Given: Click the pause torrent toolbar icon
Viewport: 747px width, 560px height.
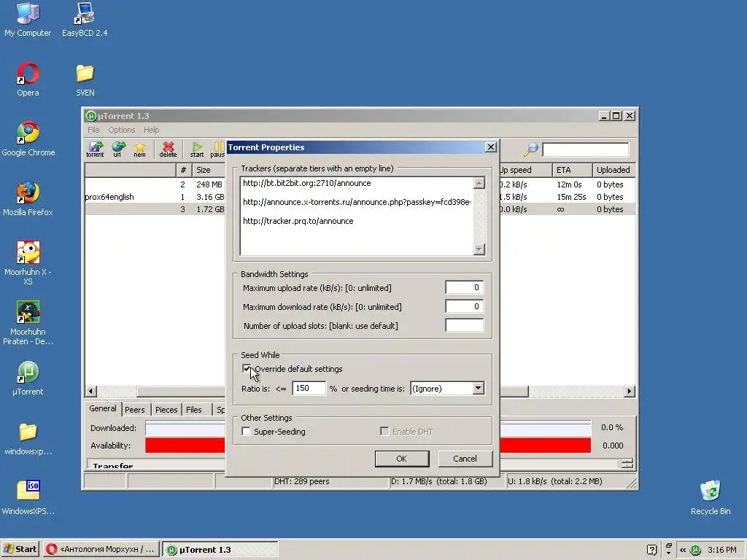Looking at the screenshot, I should (x=217, y=149).
